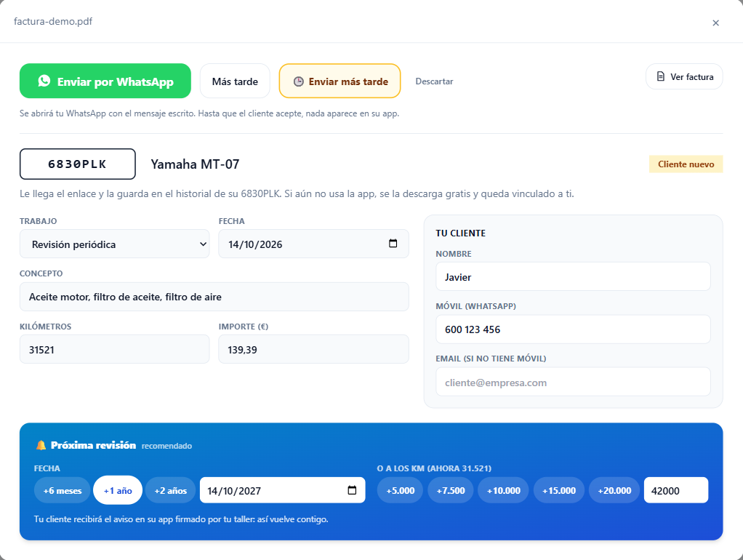This screenshot has height=560, width=743.
Task: Select the +6 meses option
Action: pos(62,490)
